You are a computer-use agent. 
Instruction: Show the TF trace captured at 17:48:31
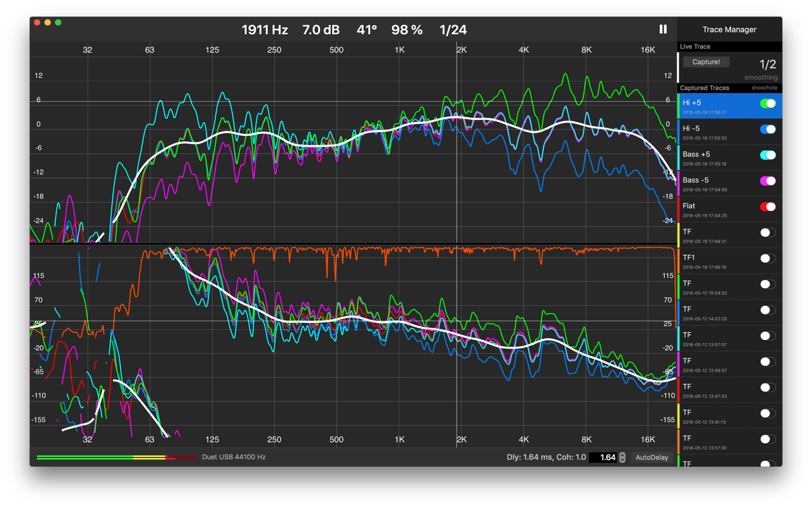(767, 233)
